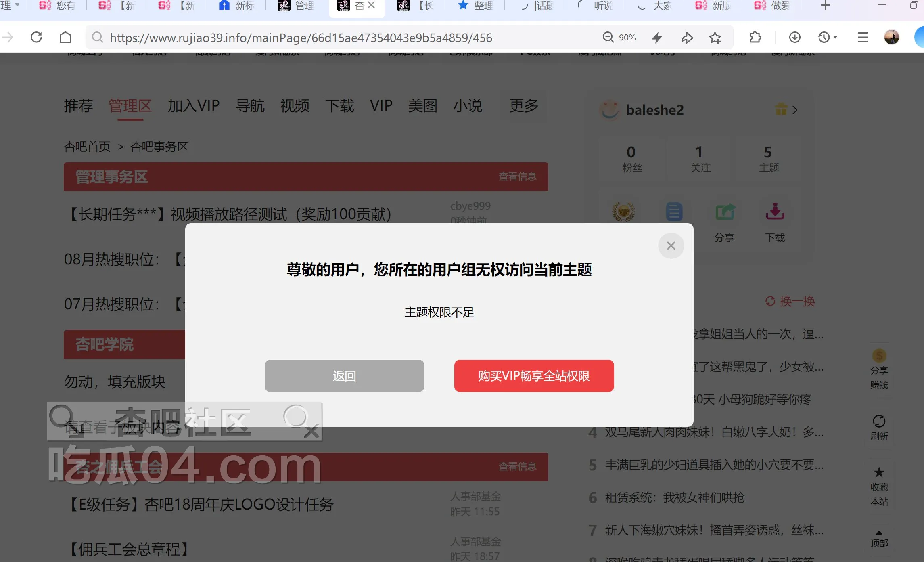The image size is (924, 562).
Task: Click the user avatar in toolbar
Action: point(891,38)
